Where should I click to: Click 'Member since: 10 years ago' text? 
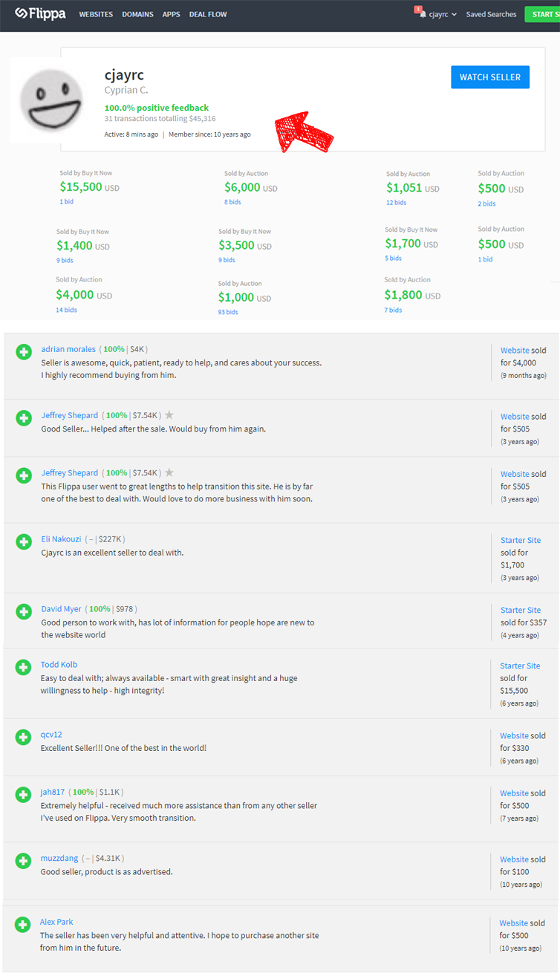point(209,135)
